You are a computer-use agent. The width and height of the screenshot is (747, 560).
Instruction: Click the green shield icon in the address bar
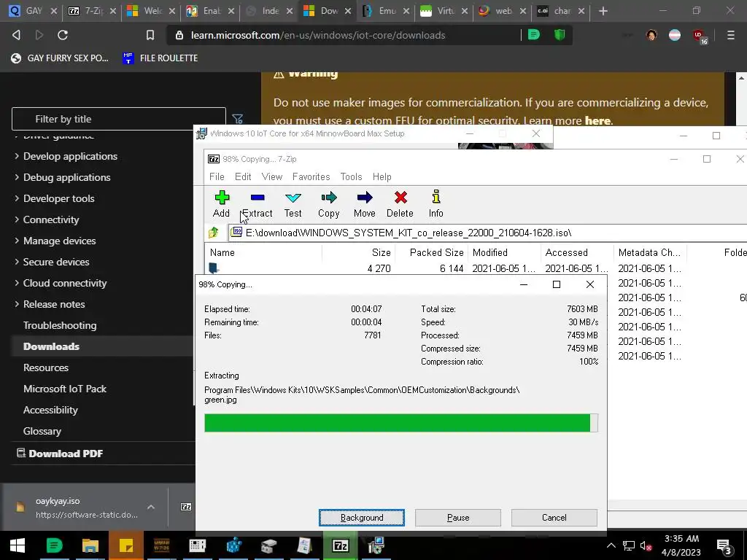click(x=560, y=35)
